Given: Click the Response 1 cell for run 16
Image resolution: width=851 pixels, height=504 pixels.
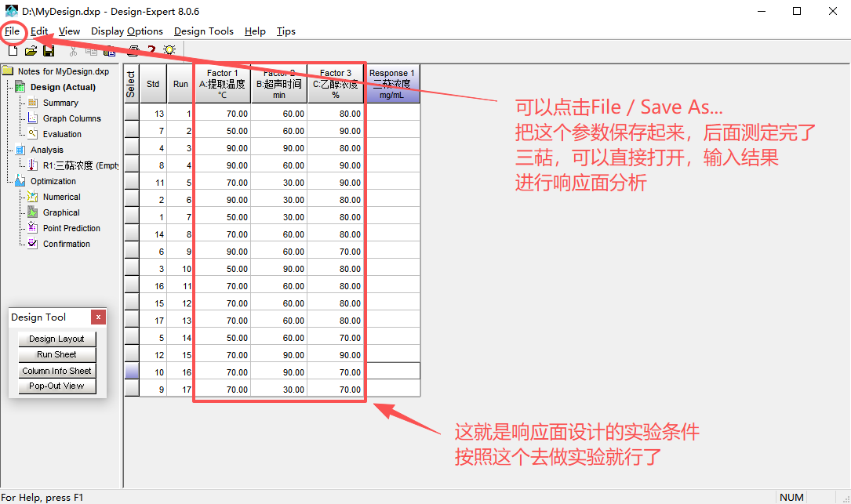Looking at the screenshot, I should tap(393, 372).
